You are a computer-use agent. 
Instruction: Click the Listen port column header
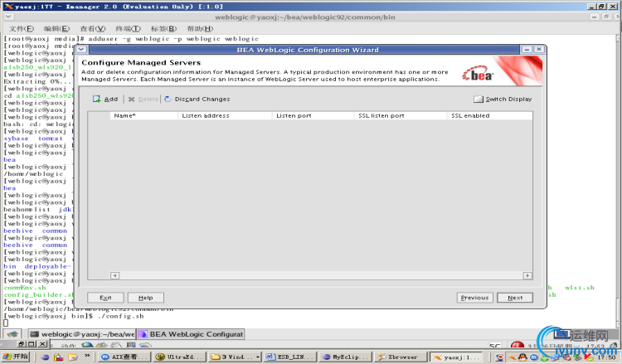pos(313,115)
